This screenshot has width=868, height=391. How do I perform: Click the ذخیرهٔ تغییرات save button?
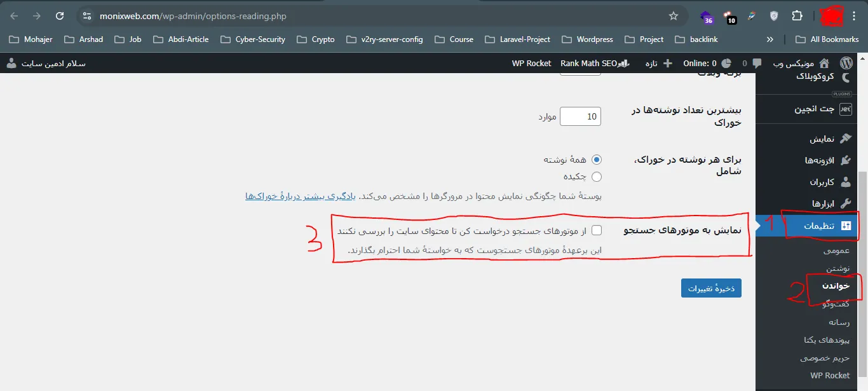(x=711, y=288)
